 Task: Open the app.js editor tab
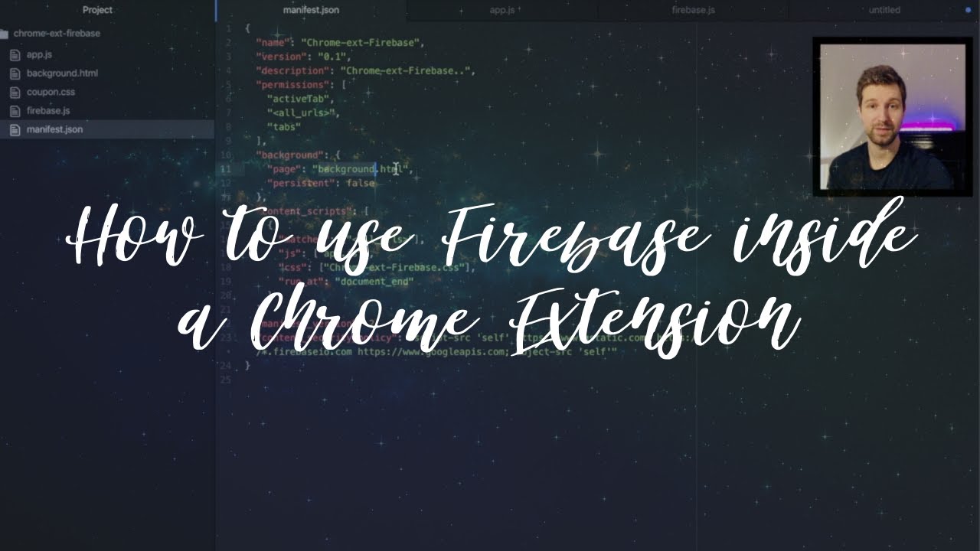pyautogui.click(x=501, y=10)
